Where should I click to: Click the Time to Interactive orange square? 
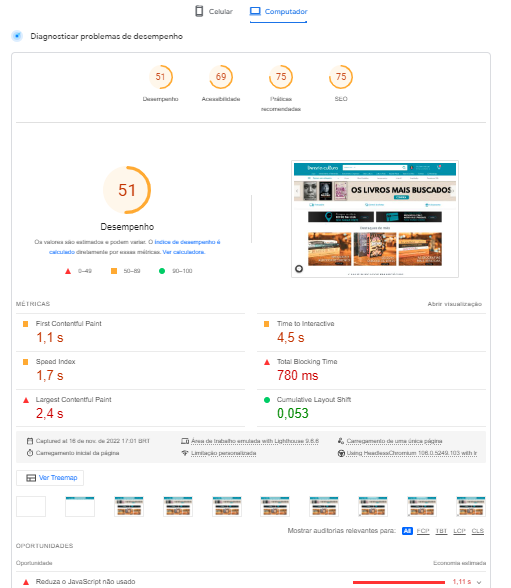click(x=267, y=324)
